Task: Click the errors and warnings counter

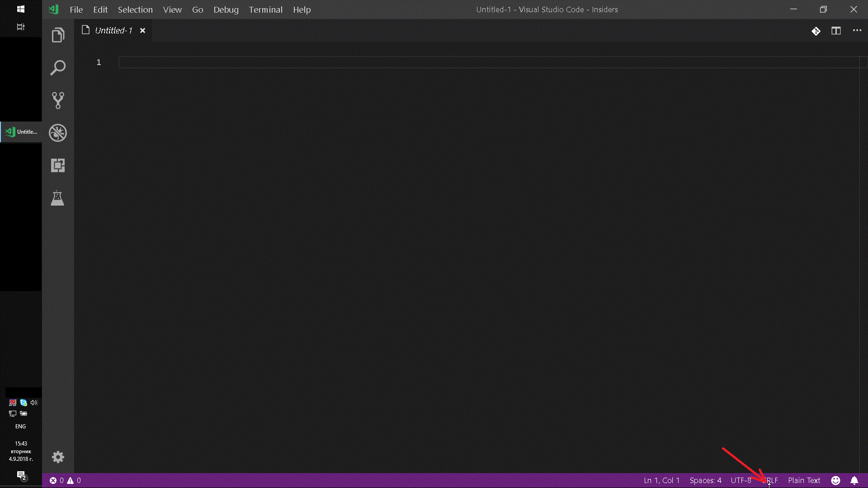Action: [x=66, y=480]
